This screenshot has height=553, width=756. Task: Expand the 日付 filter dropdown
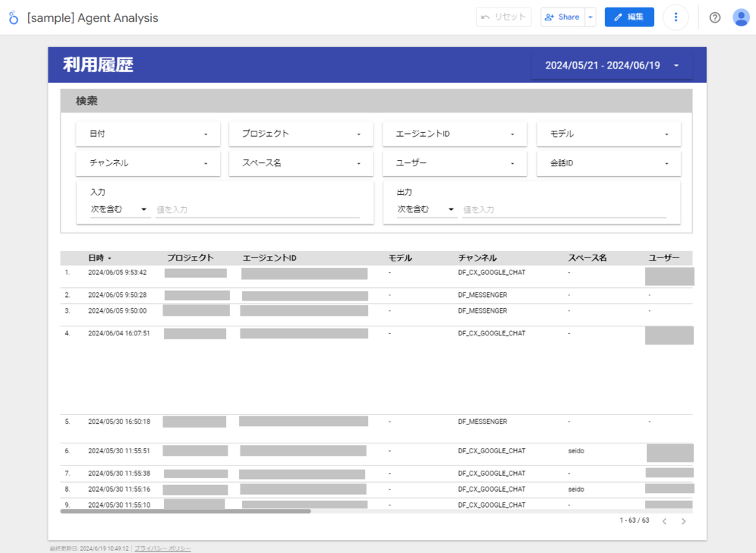(x=148, y=134)
